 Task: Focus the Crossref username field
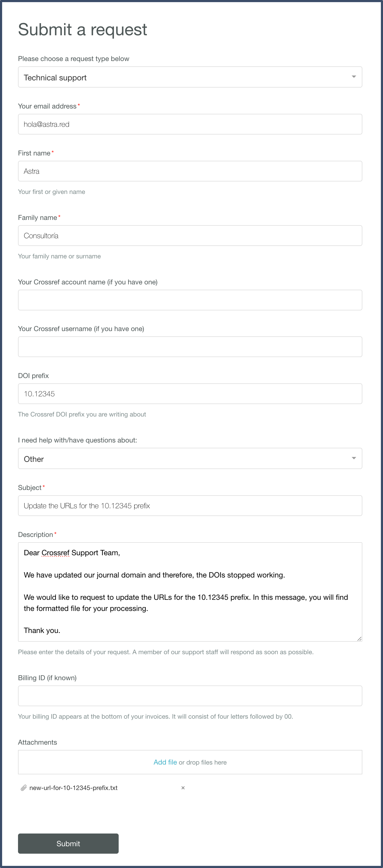(x=190, y=347)
